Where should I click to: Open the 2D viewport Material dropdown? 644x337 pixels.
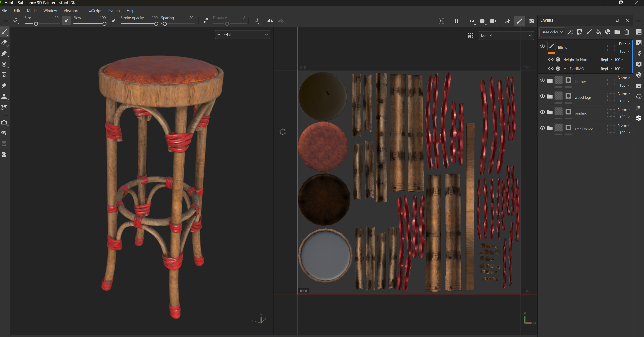click(506, 36)
